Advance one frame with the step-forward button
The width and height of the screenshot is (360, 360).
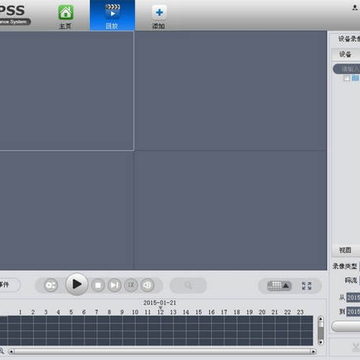coord(114,285)
